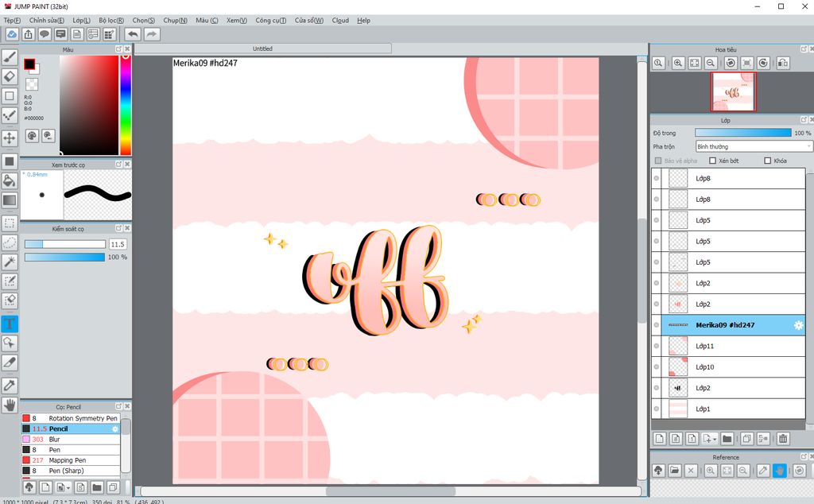Viewport: 814px width, 504px height.
Task: Duplicate the current layer
Action: pos(746,439)
